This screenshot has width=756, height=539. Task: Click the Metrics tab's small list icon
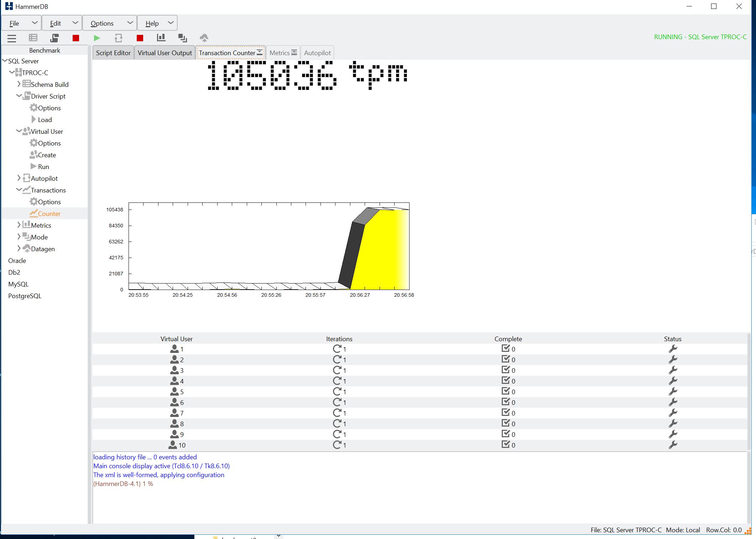pyautogui.click(x=294, y=52)
